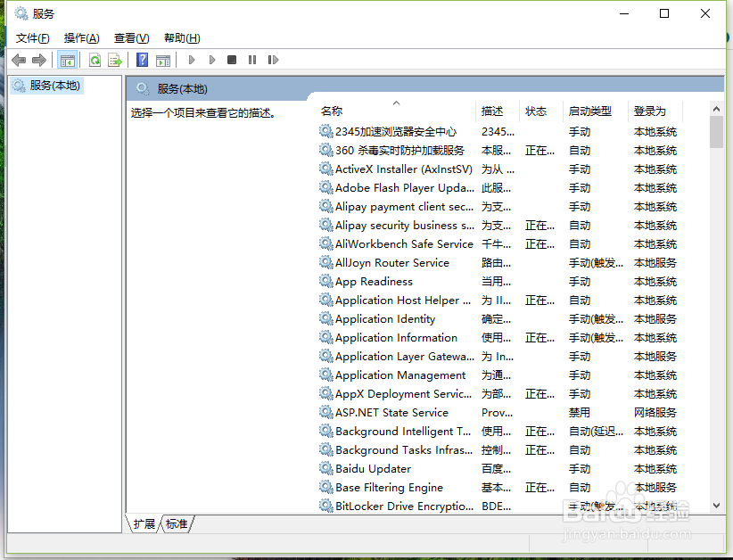Viewport: 733px width, 560px height.
Task: Click the start service icon
Action: pyautogui.click(x=192, y=60)
